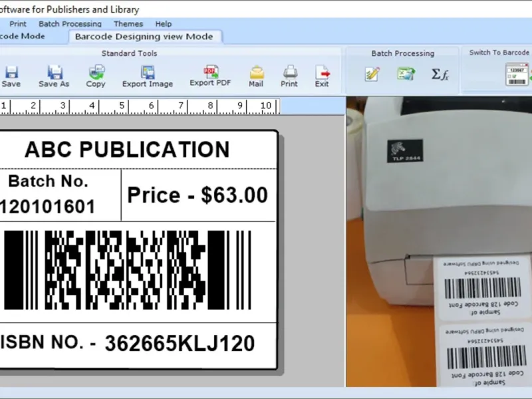
Task: Click the Zebra printer photo thumbnail
Action: pyautogui.click(x=439, y=241)
